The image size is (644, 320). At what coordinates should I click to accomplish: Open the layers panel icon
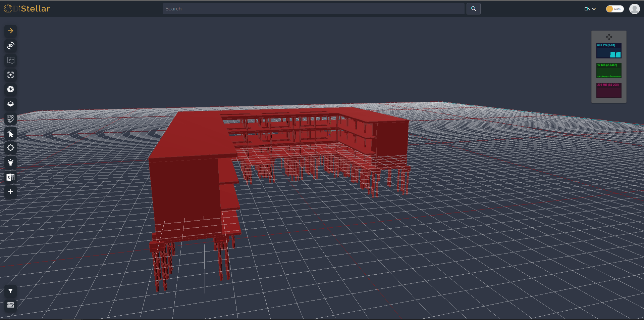(x=10, y=104)
